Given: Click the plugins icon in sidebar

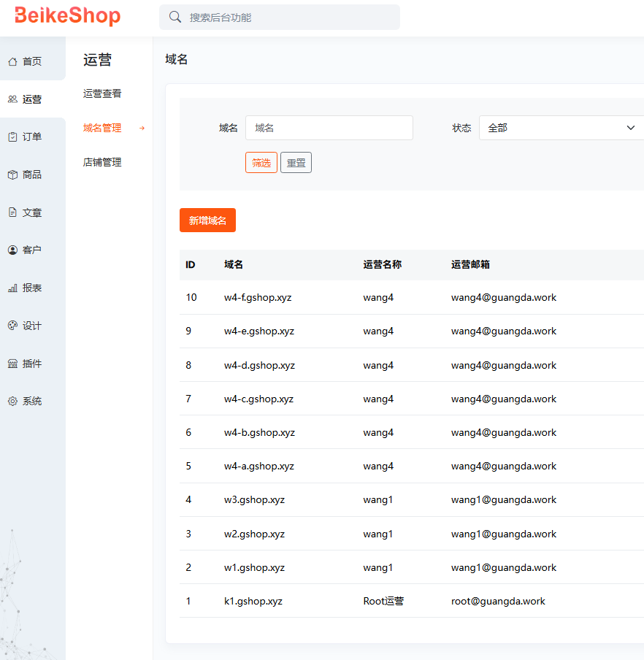Looking at the screenshot, I should coord(12,364).
